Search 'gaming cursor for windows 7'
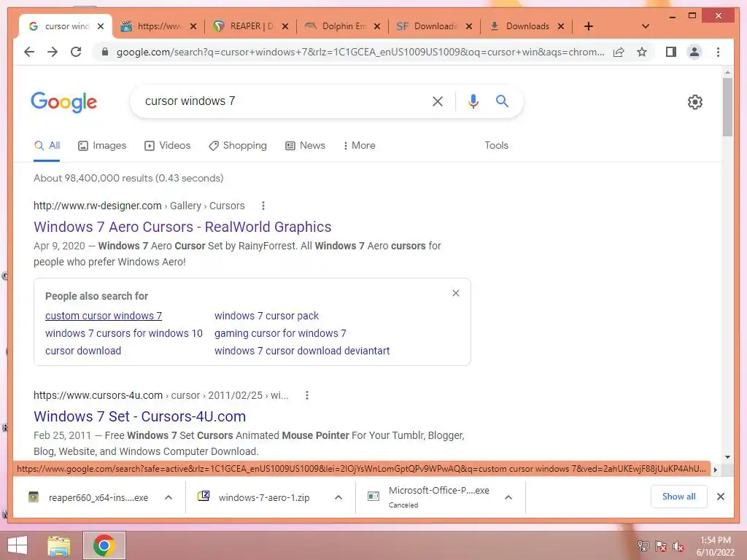Screen dimensions: 747x560 click(280, 333)
